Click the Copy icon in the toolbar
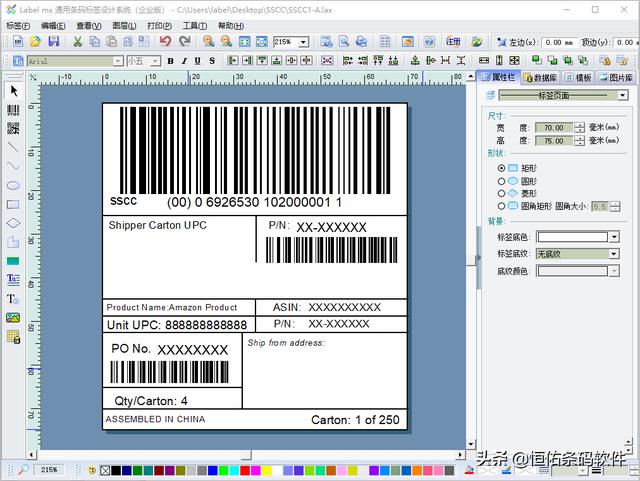Image resolution: width=640 pixels, height=481 pixels. 94,41
